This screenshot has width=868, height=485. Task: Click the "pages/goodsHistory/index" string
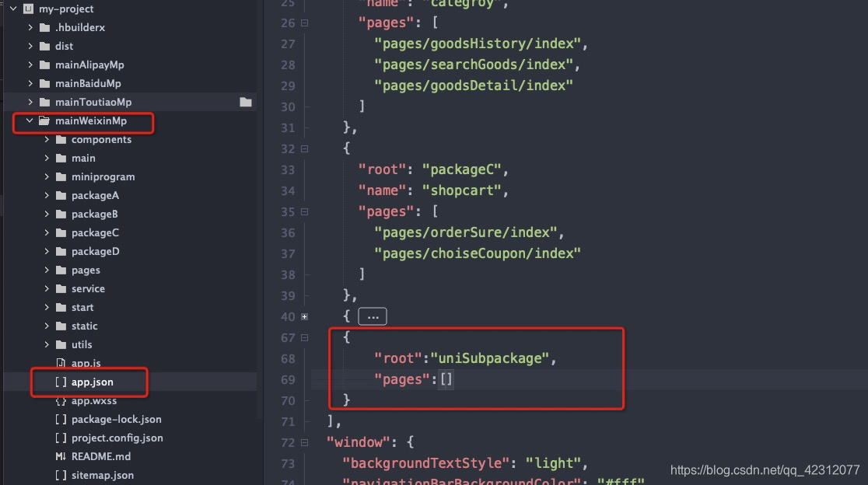[478, 44]
